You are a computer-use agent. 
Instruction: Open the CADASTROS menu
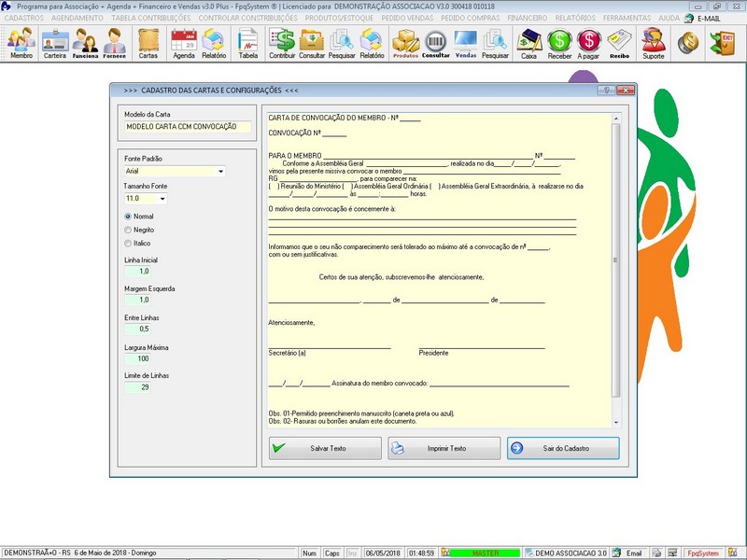coord(24,18)
